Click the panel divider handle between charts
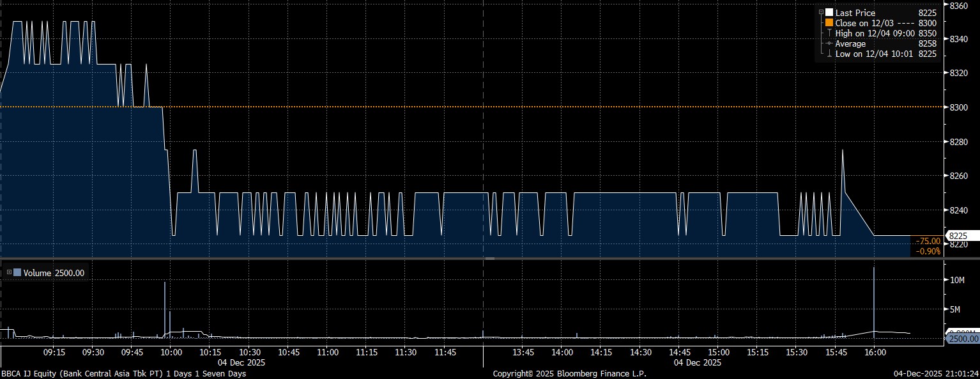This screenshot has width=980, height=379. pyautogui.click(x=489, y=258)
